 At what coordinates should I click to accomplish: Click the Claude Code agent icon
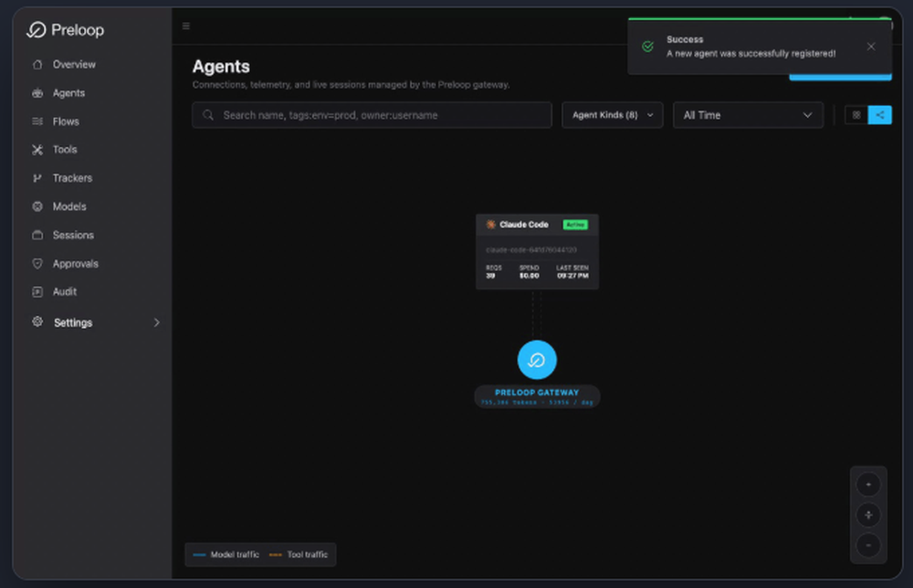[x=491, y=225]
